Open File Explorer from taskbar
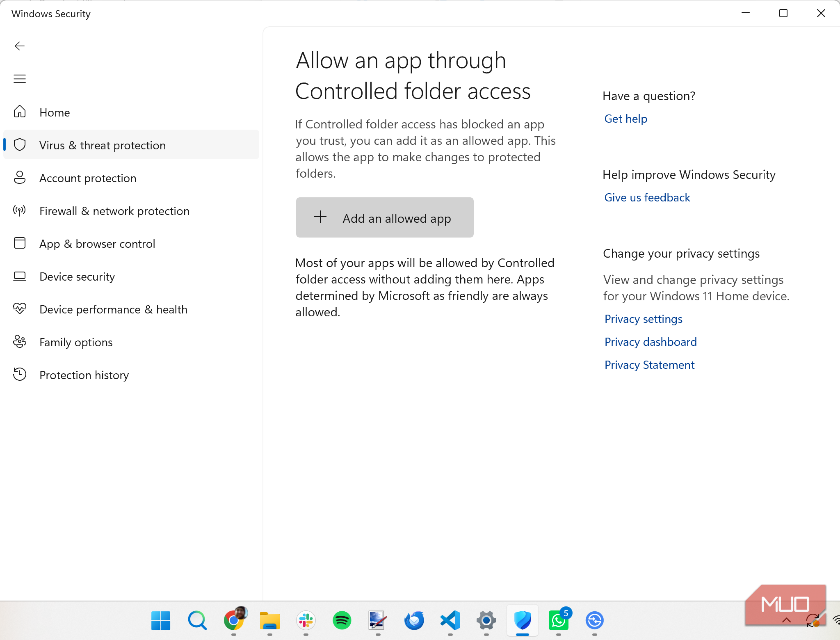Screen dimensions: 840x640 270,620
